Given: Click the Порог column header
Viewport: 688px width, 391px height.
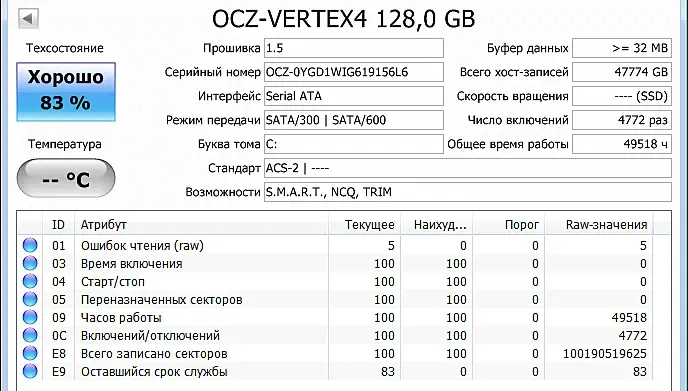Looking at the screenshot, I should tap(509, 225).
